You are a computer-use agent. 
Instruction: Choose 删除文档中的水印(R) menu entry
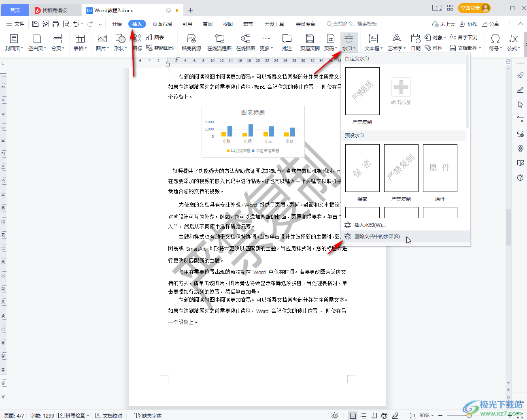click(406, 237)
